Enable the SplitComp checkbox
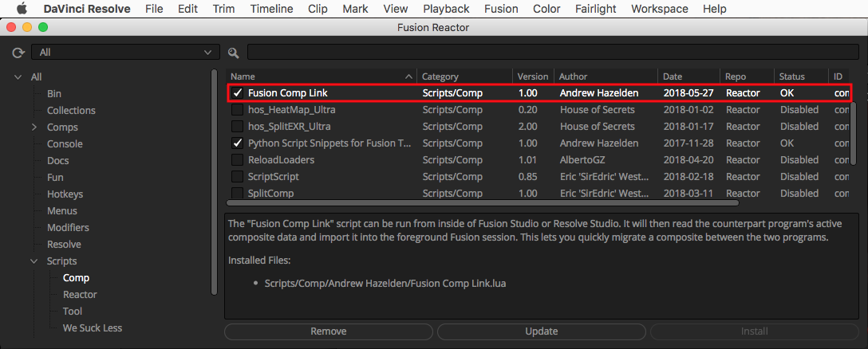The image size is (868, 349). [x=238, y=193]
